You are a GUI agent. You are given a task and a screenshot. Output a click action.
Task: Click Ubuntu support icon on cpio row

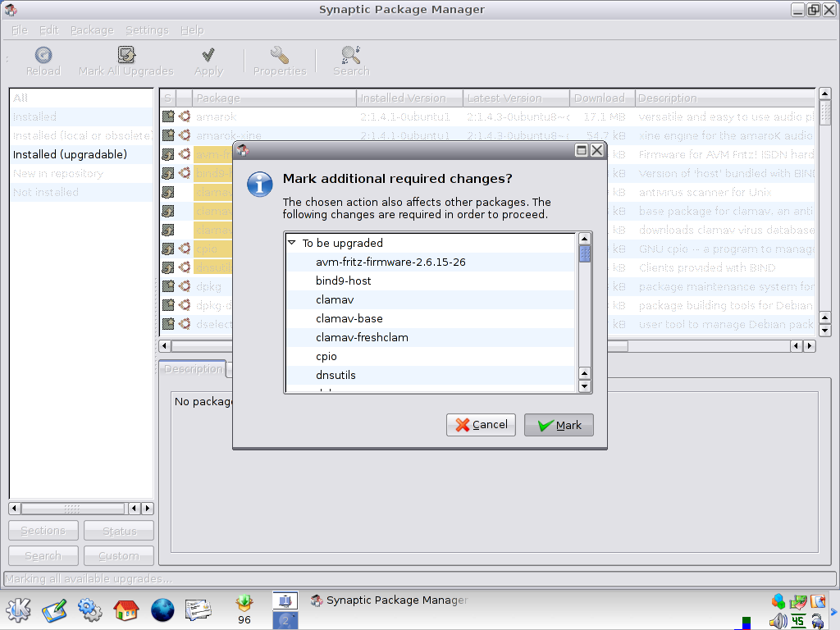(x=185, y=249)
